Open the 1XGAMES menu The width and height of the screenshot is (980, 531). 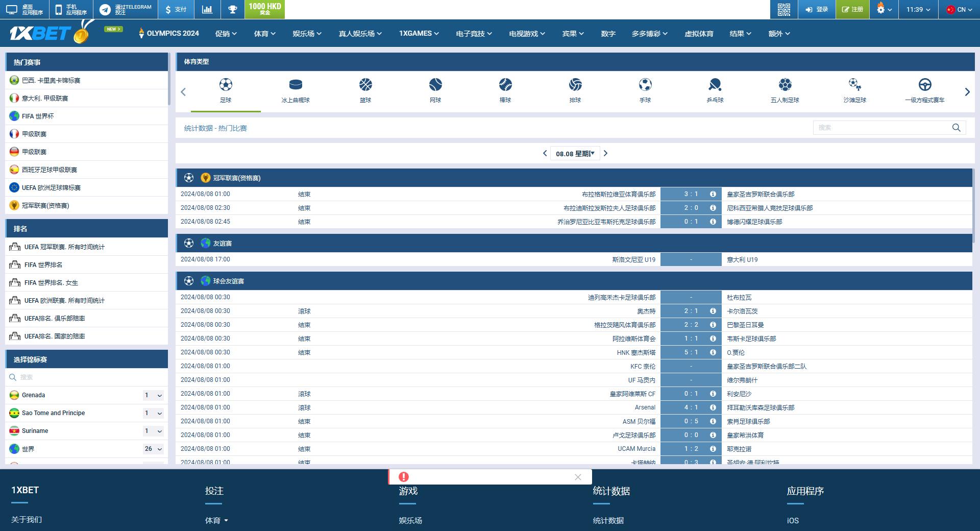(419, 34)
